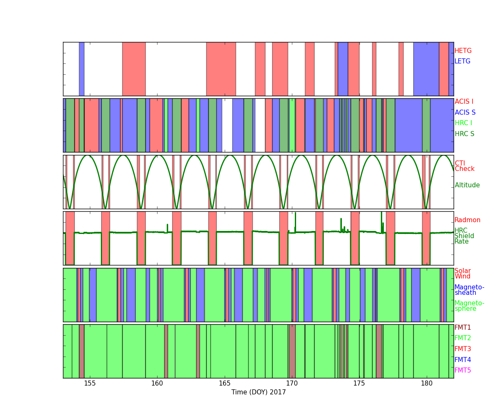Select the magenta FMT5 legend label
Viewport: 504px width, 420px height.
coord(462,370)
